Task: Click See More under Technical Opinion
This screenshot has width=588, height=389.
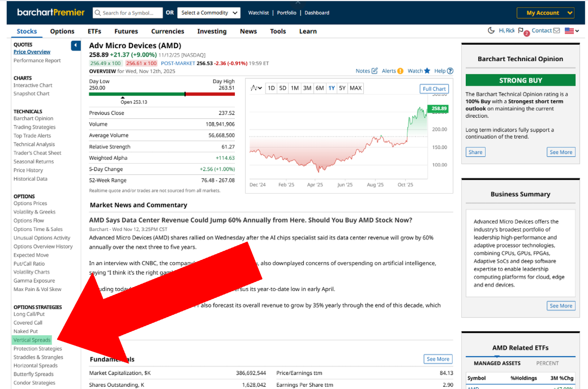Action: point(561,152)
